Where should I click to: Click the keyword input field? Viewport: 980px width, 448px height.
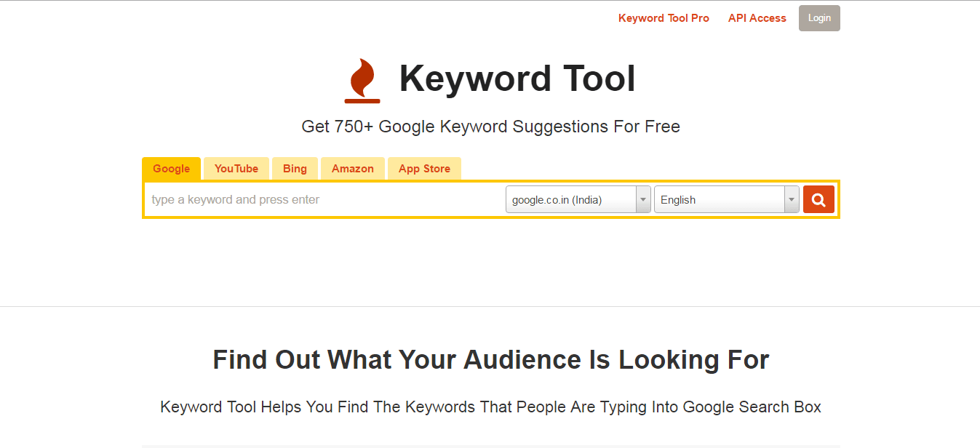324,199
